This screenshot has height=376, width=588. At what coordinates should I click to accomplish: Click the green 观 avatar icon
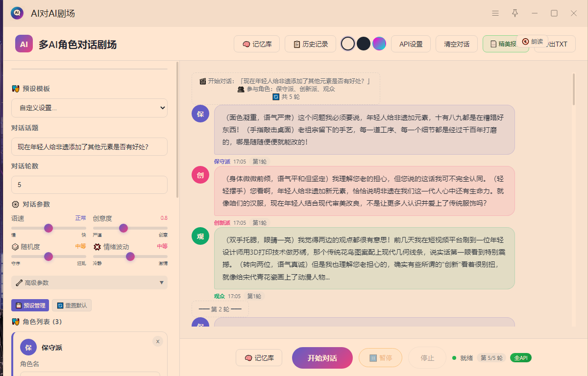pyautogui.click(x=200, y=236)
